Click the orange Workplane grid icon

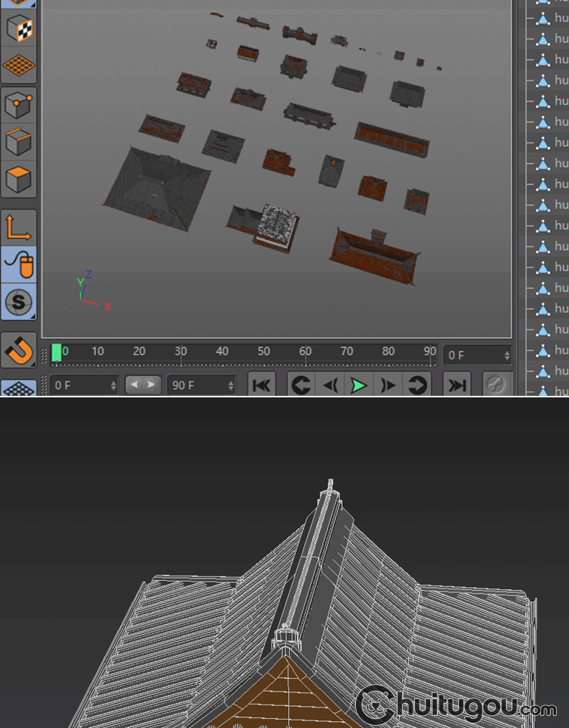click(19, 66)
